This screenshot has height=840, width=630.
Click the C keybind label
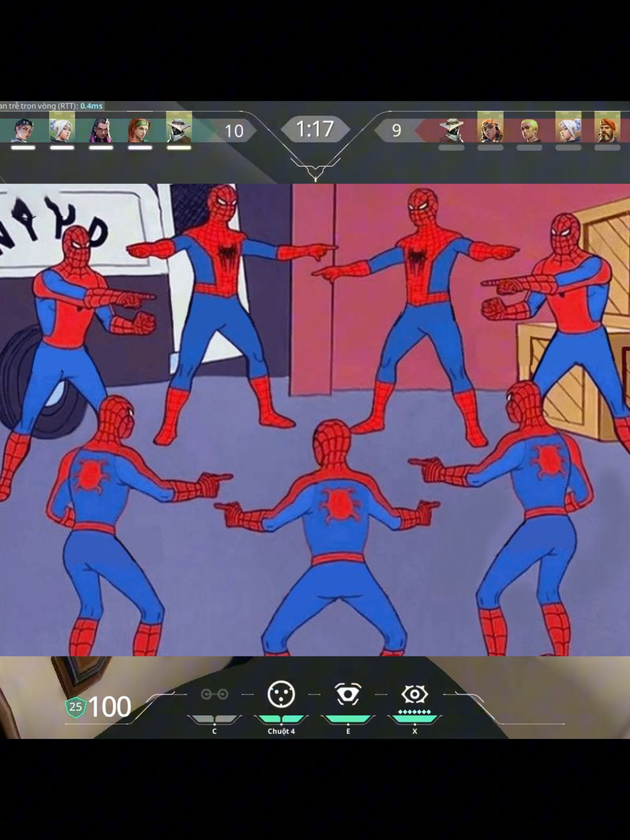point(214,731)
